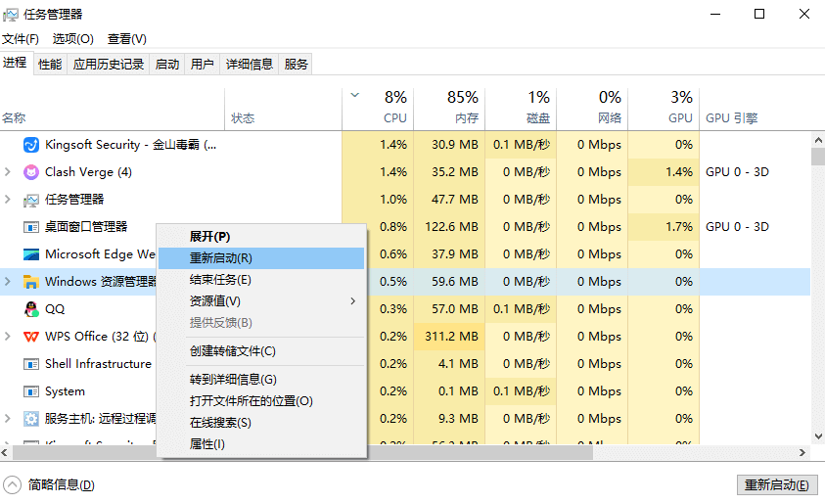This screenshot has width=825, height=504.
Task: Choose 结束任务(E) in the context menu
Action: 261,280
